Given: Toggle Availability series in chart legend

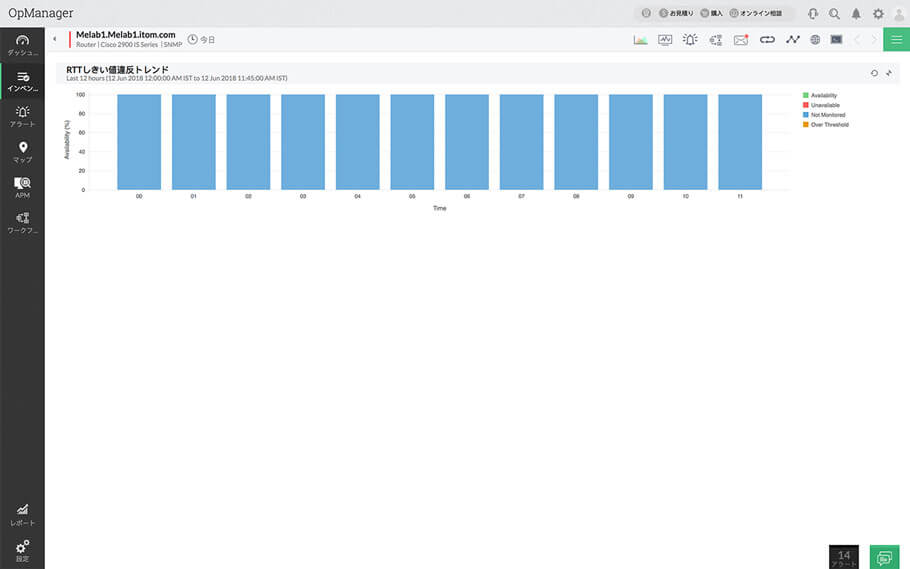Looking at the screenshot, I should click(x=824, y=95).
